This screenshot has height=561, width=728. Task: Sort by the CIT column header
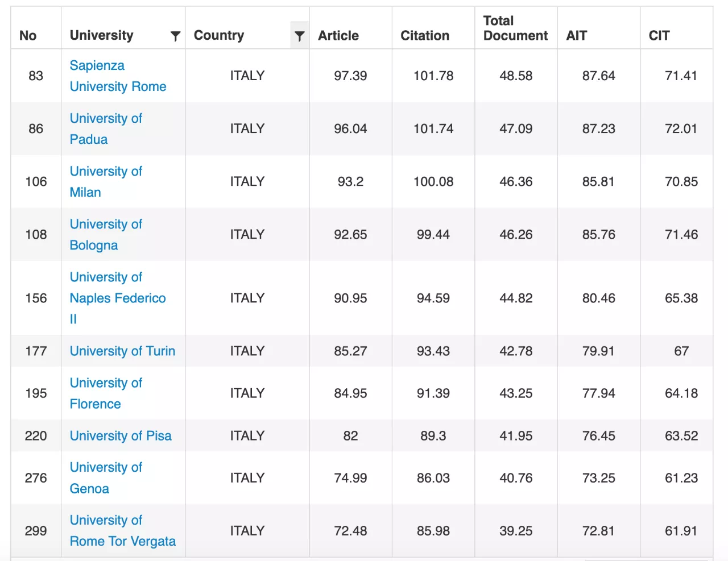coord(659,36)
